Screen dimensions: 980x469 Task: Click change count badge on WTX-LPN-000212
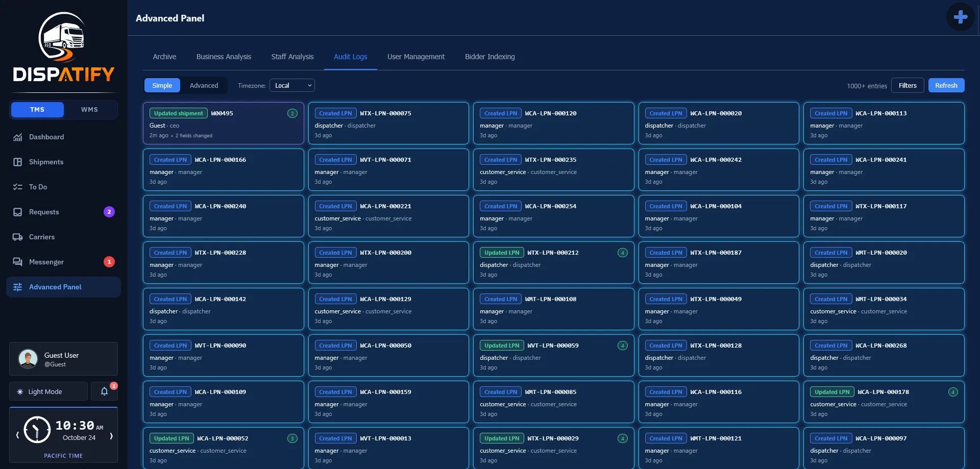tap(622, 253)
